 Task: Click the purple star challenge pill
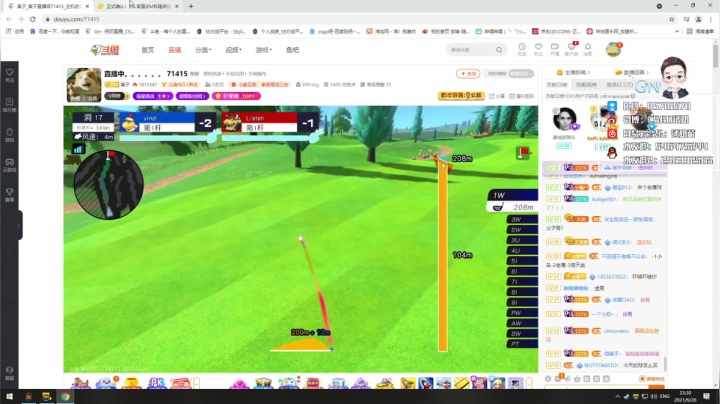click(x=153, y=96)
